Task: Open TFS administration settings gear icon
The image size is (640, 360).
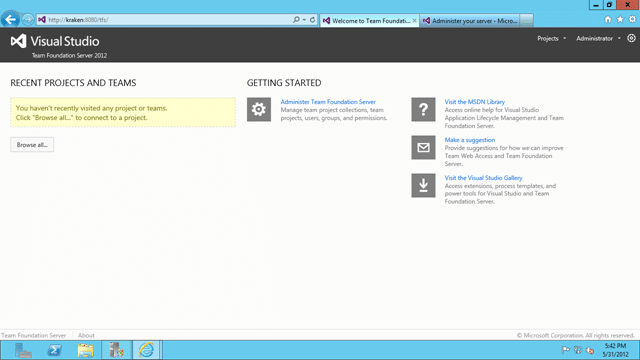Action: pyautogui.click(x=631, y=38)
